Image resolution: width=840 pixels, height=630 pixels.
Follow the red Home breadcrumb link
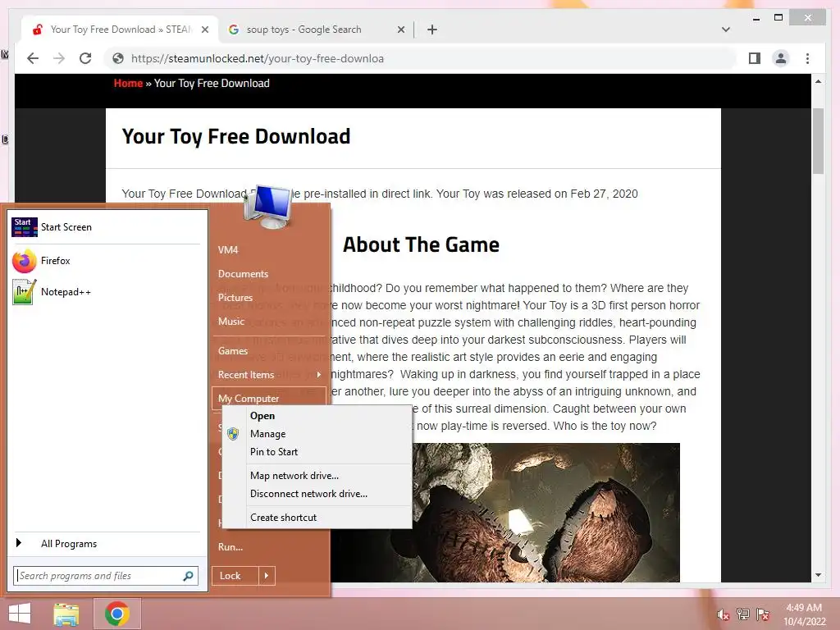click(128, 83)
